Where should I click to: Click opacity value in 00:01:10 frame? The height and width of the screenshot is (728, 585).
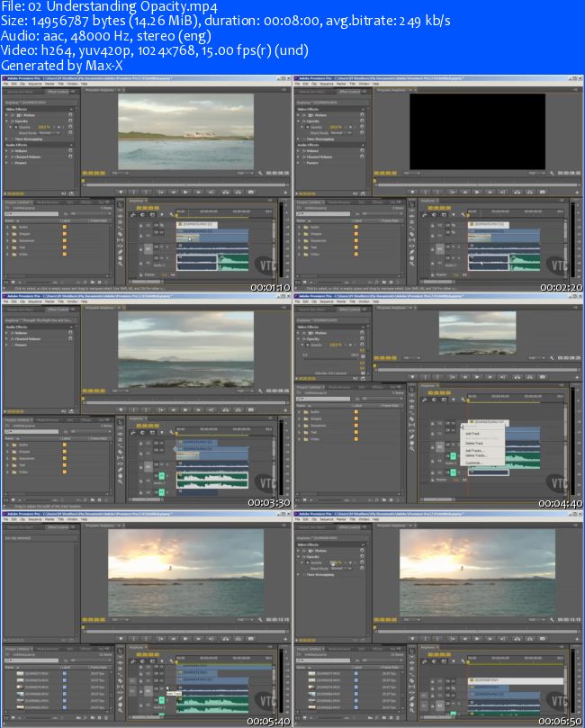pos(43,127)
